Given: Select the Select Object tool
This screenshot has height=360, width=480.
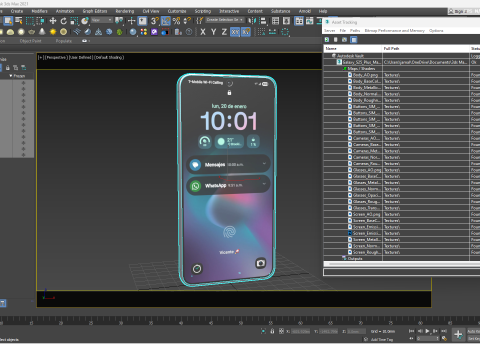Looking at the screenshot, I should (x=8, y=21).
